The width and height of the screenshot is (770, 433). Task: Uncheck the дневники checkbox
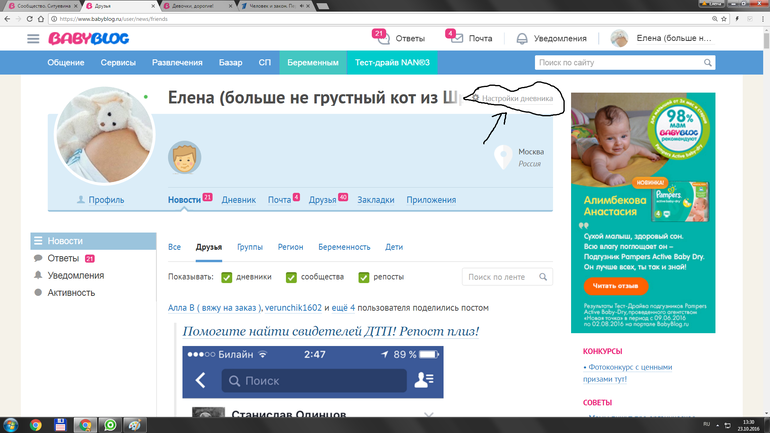(227, 277)
